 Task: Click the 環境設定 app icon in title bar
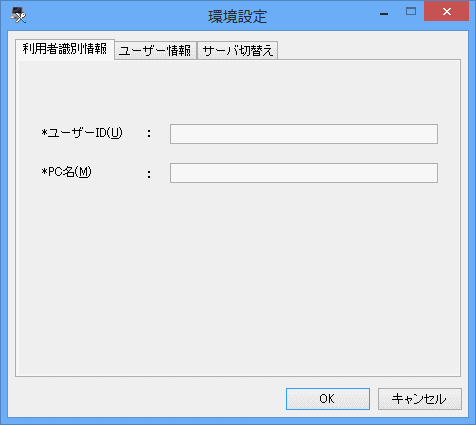coord(18,15)
